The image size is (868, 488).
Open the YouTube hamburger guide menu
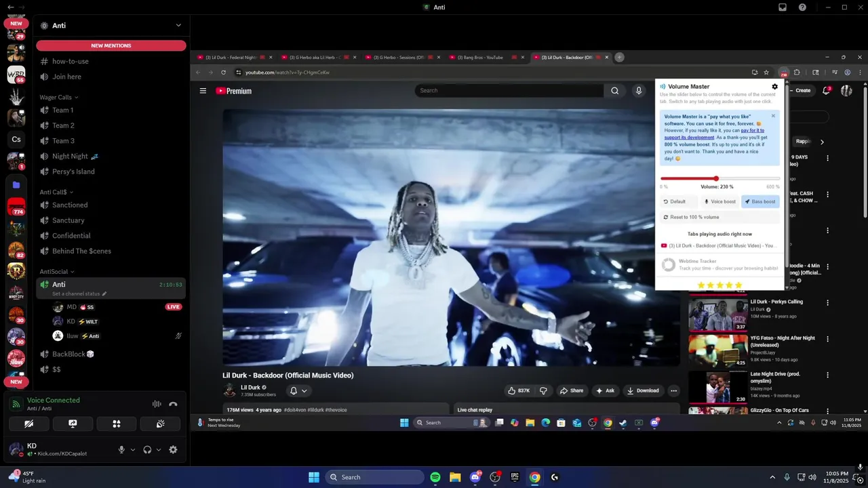203,91
